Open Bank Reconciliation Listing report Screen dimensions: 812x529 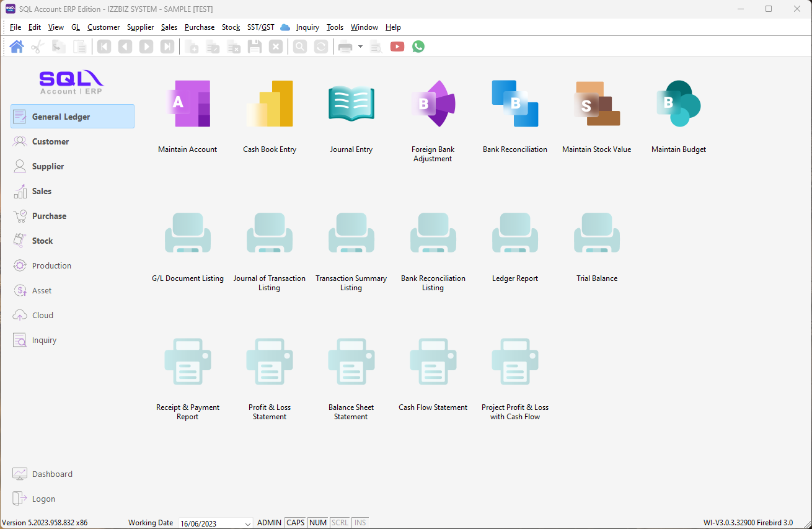(433, 251)
